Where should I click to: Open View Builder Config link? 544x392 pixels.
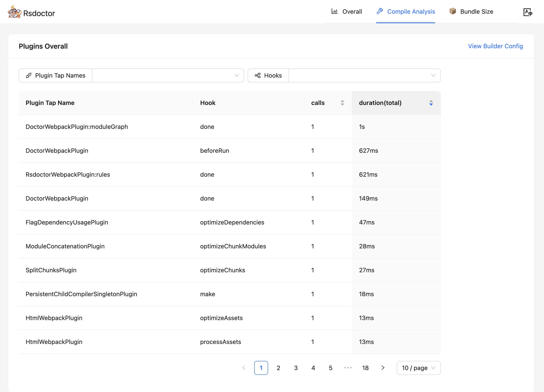495,46
